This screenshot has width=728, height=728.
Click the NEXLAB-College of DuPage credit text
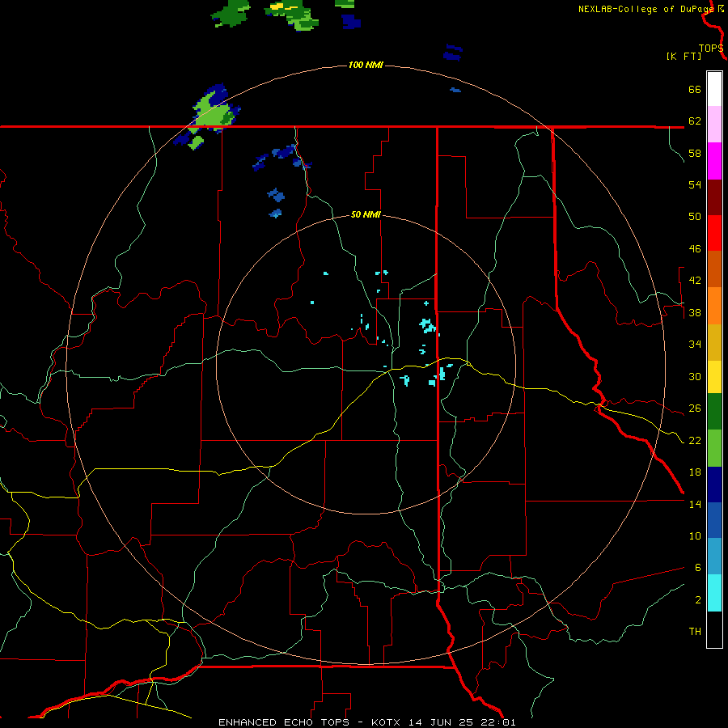646,9
